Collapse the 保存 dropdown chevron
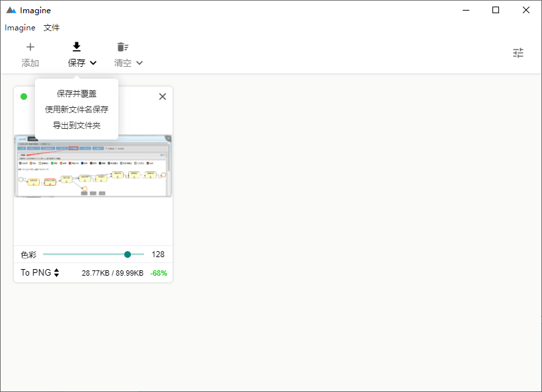Image resolution: width=542 pixels, height=392 pixels. 93,63
